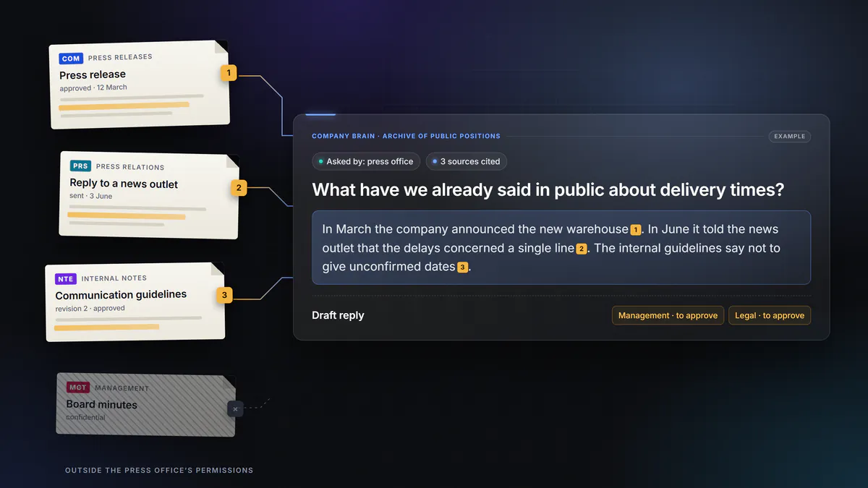Click the '3 sources cited' chip
This screenshot has height=488, width=868.
[x=467, y=161]
